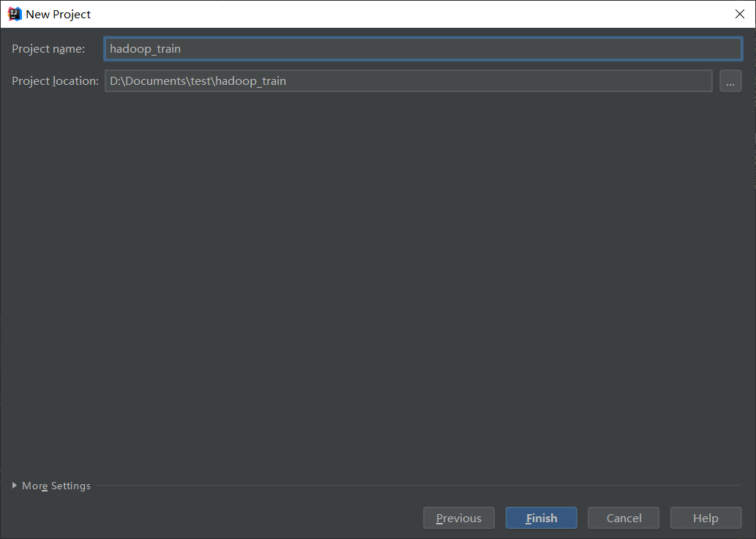Click the IntelliJ IDEA title bar icon
Screen dimensions: 756x539
15,14
